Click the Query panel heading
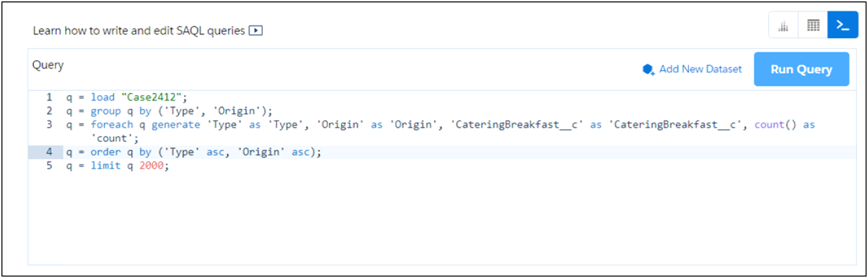The height and width of the screenshot is (278, 868). pyautogui.click(x=48, y=65)
